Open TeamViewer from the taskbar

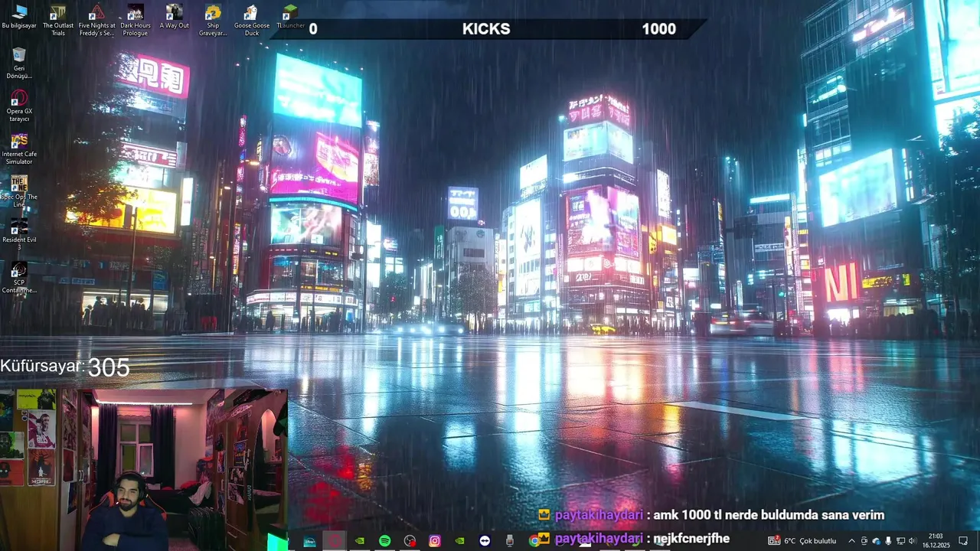click(x=485, y=540)
